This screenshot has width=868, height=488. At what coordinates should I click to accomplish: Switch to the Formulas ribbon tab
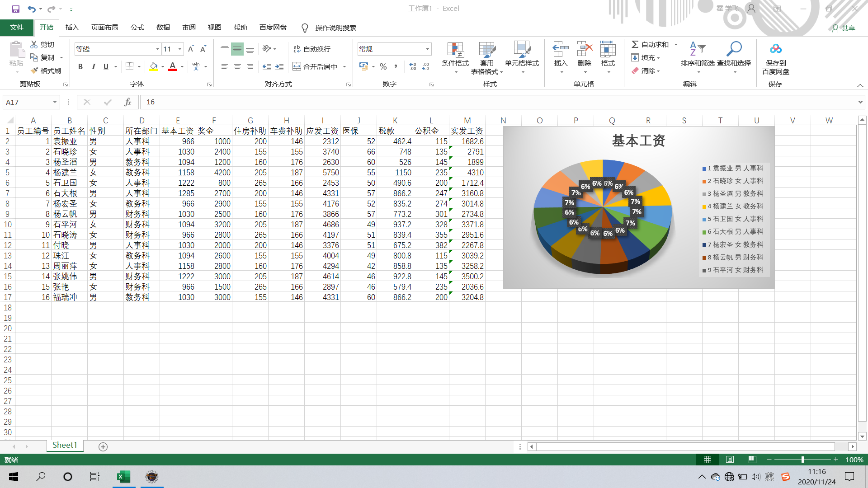pos(137,28)
